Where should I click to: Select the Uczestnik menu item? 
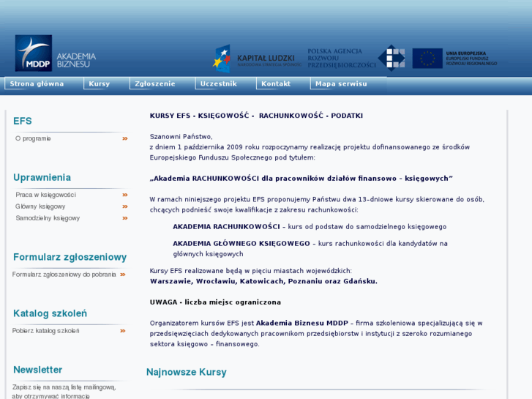(219, 83)
